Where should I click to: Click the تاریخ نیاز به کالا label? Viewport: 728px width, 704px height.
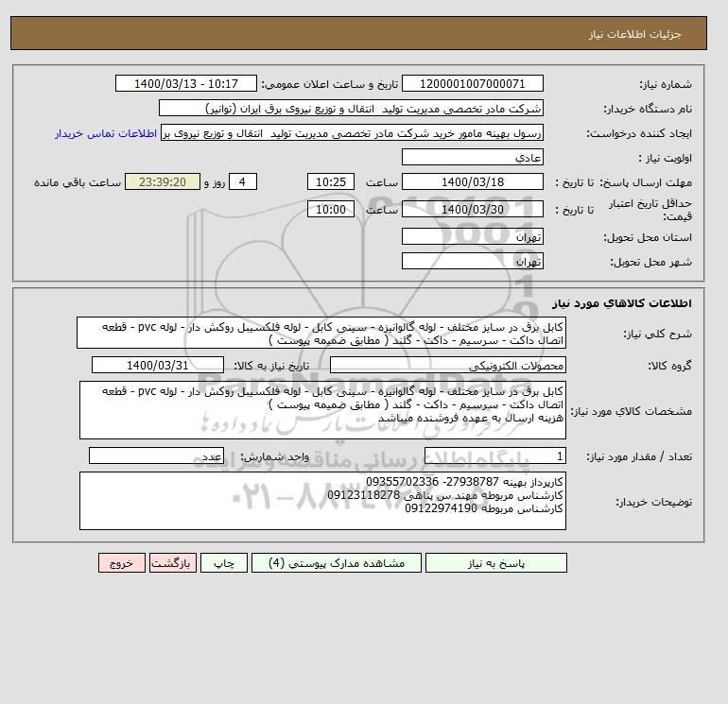(270, 366)
